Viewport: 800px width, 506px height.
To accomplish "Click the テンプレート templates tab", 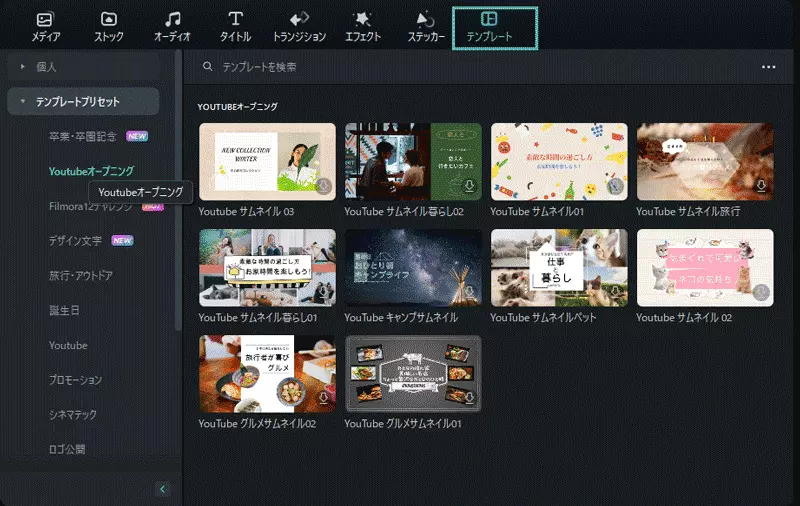I will coord(495,27).
